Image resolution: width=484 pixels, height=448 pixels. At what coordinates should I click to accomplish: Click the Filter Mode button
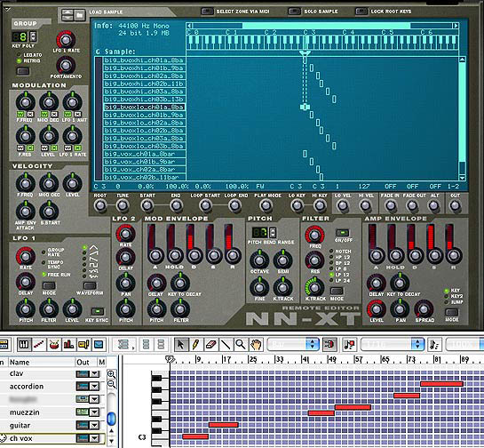(x=337, y=291)
